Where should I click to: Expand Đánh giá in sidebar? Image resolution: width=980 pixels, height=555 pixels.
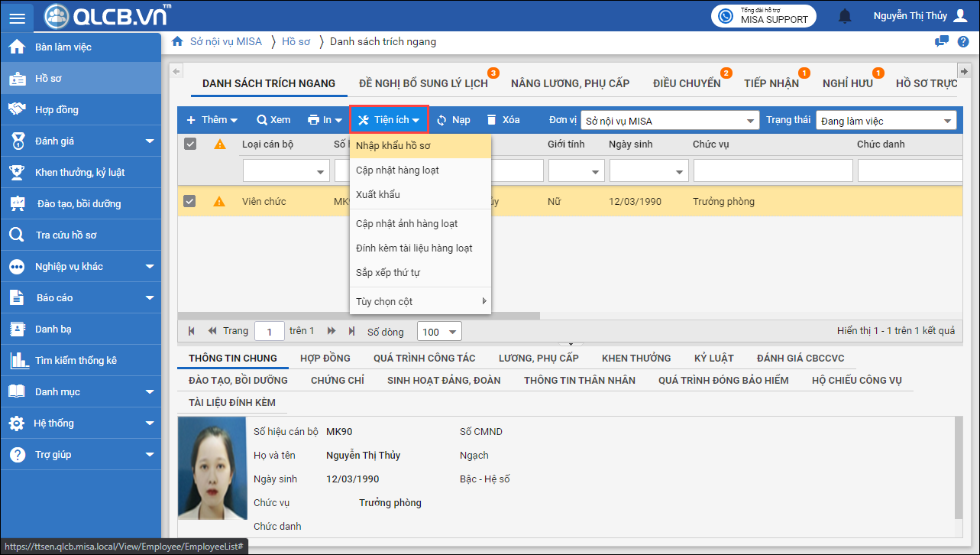click(149, 141)
